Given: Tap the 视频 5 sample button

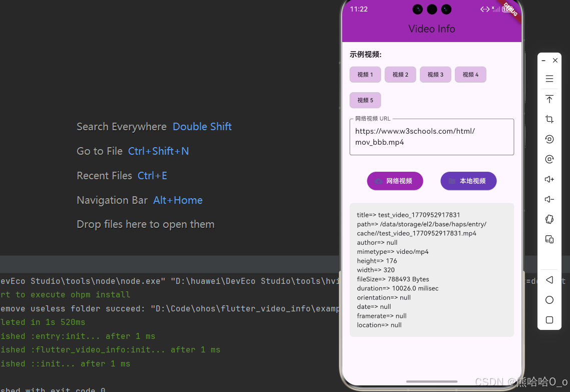Looking at the screenshot, I should coord(365,100).
